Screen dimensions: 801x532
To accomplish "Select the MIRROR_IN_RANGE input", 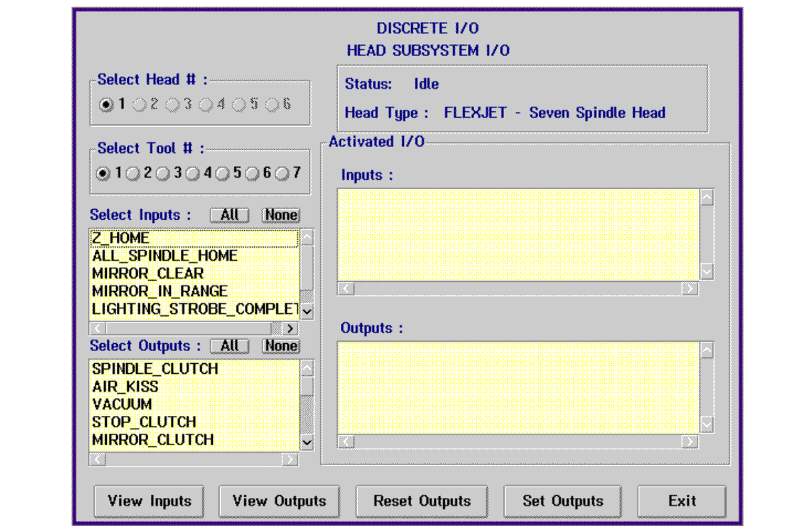I will click(158, 292).
